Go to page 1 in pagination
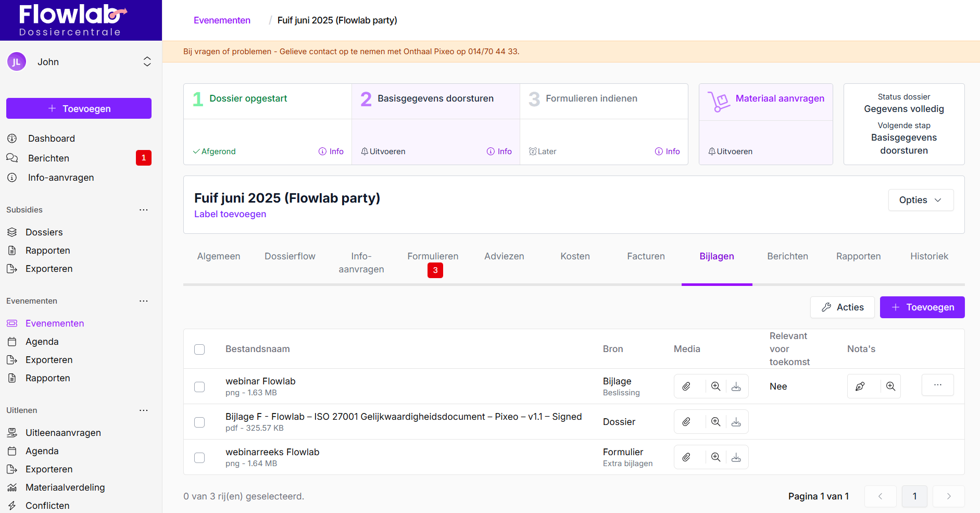This screenshot has width=980, height=513. (x=914, y=496)
